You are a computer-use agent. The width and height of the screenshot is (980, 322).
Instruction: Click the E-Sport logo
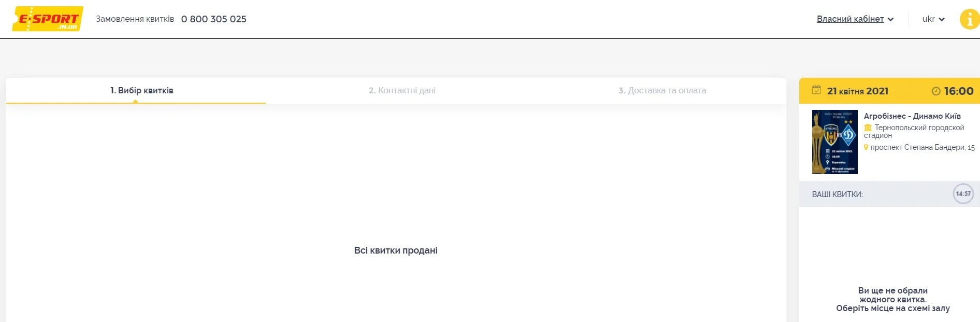pos(47,19)
